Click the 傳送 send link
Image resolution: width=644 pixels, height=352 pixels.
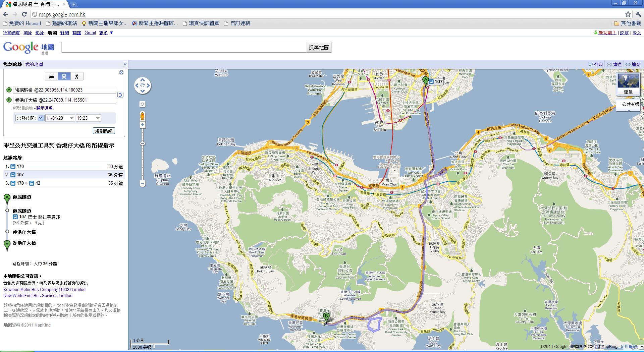tap(614, 64)
